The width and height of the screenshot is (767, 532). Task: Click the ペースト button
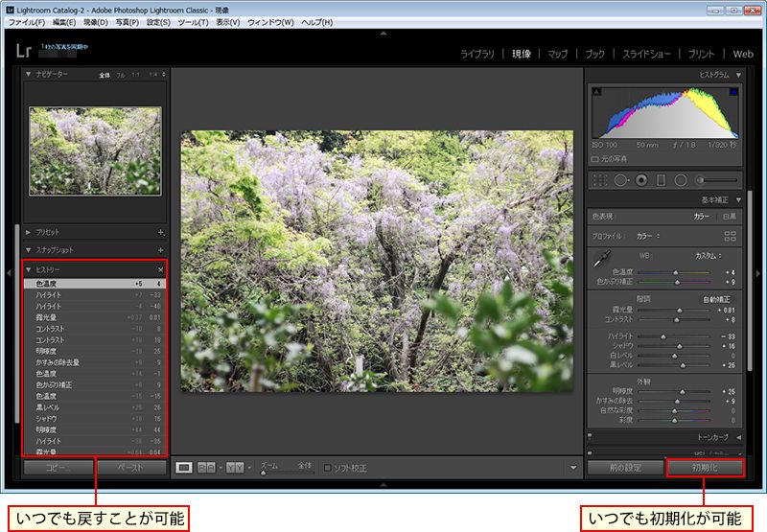pos(130,468)
